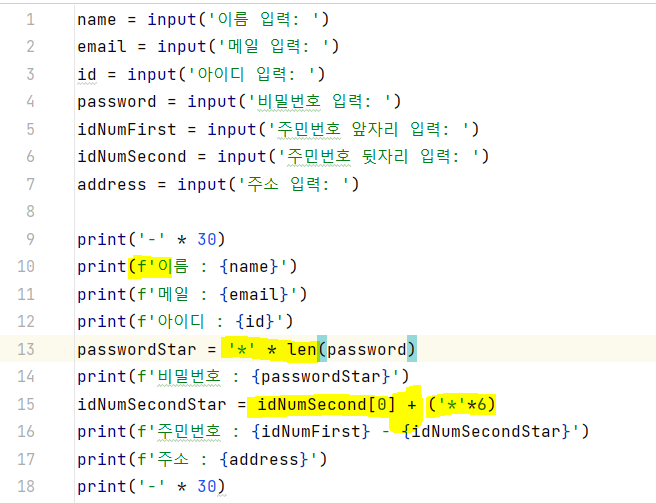Click the number 30 on line 9
656x503 pixels.
pos(207,239)
